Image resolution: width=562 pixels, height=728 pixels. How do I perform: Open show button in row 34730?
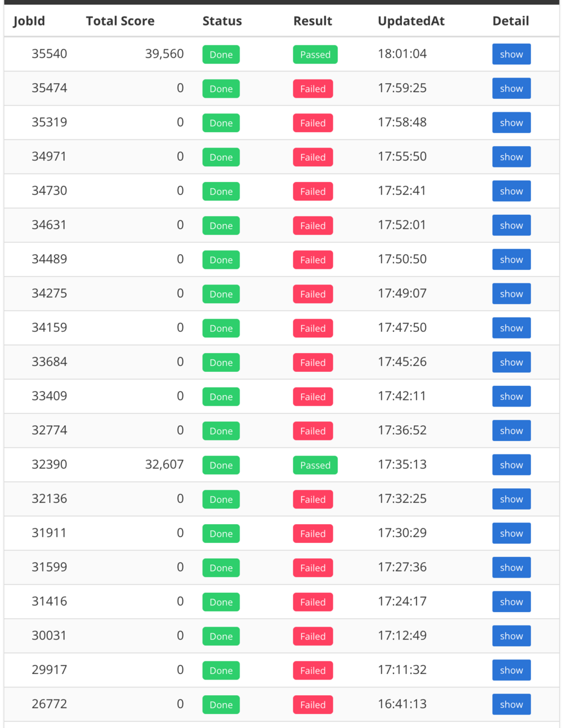coord(512,191)
